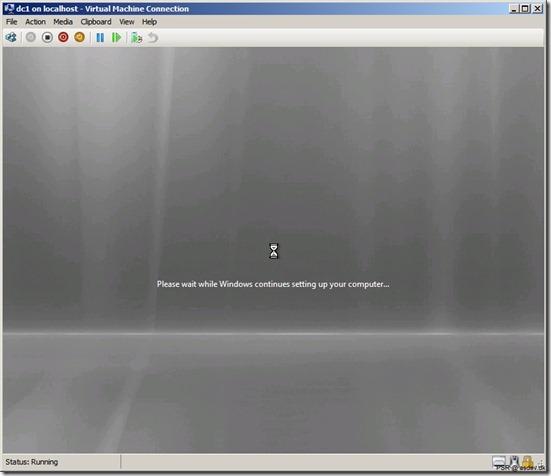This screenshot has height=476, width=551.
Task: Open the View menu
Action: coord(127,22)
